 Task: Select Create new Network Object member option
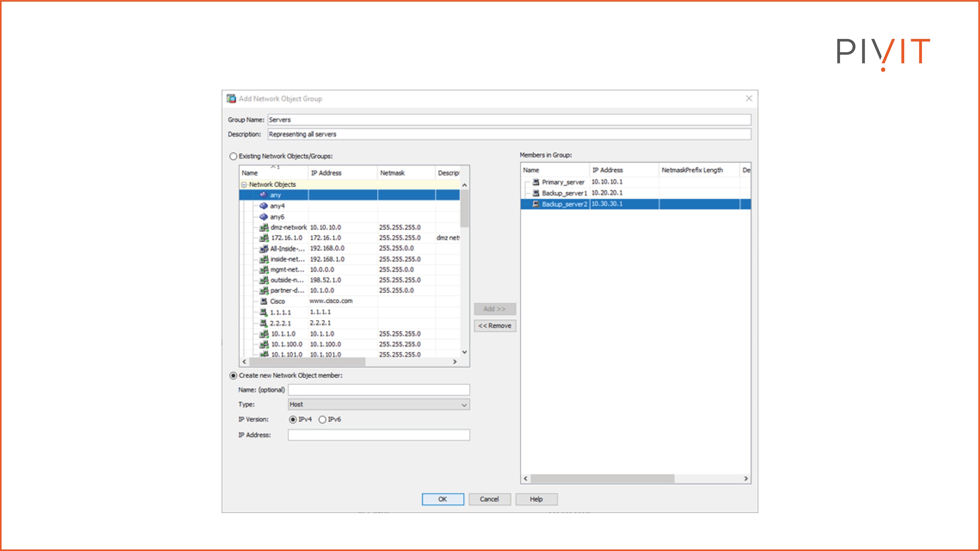pos(233,376)
